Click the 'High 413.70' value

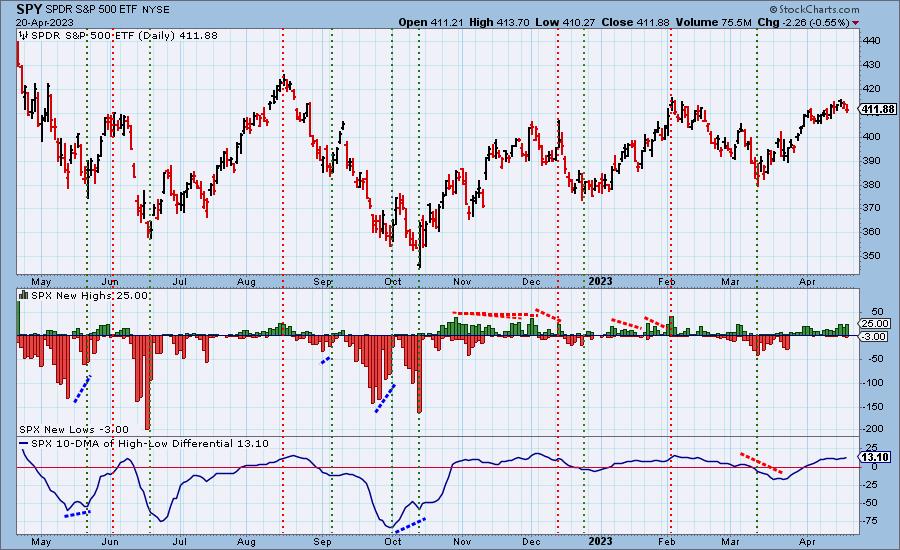(x=500, y=22)
